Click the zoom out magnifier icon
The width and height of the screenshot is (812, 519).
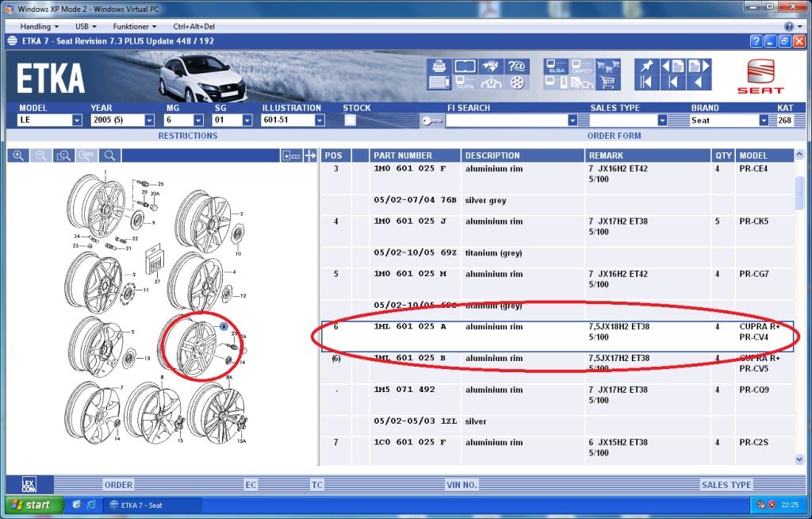pyautogui.click(x=41, y=156)
